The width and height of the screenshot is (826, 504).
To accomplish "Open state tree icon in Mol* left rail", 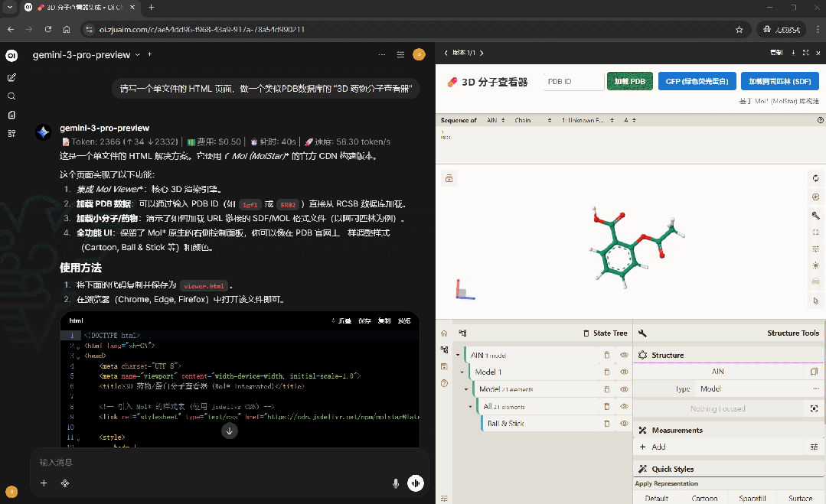I will coord(444,350).
